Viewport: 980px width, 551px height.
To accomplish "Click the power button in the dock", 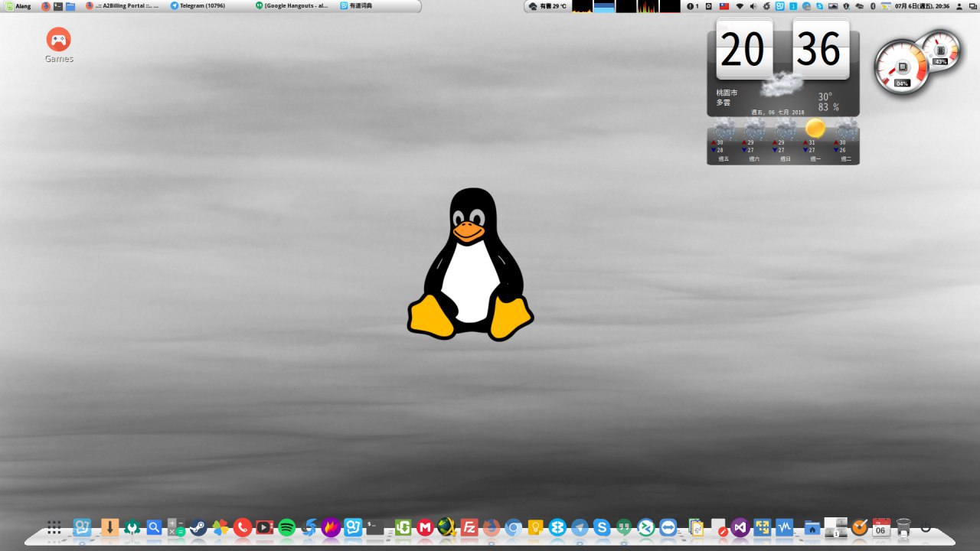I will pos(926,527).
